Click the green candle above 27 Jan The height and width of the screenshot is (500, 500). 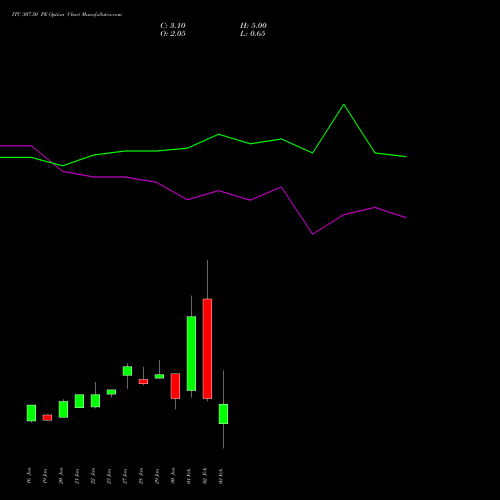(x=127, y=371)
